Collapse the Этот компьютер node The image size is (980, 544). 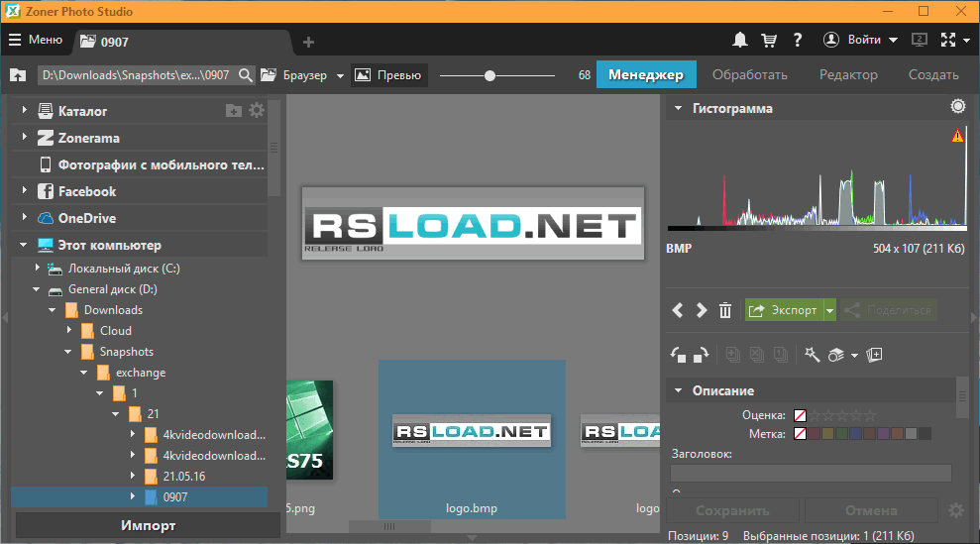tap(24, 245)
